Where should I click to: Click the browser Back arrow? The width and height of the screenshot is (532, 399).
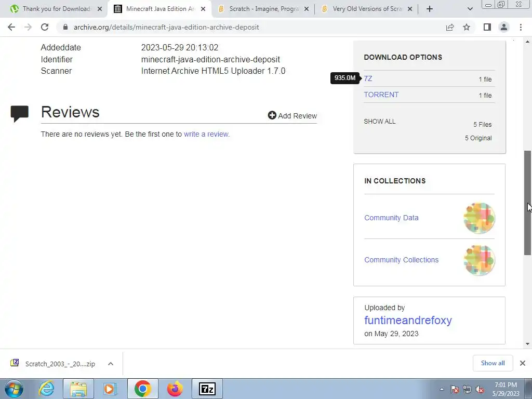click(x=11, y=27)
